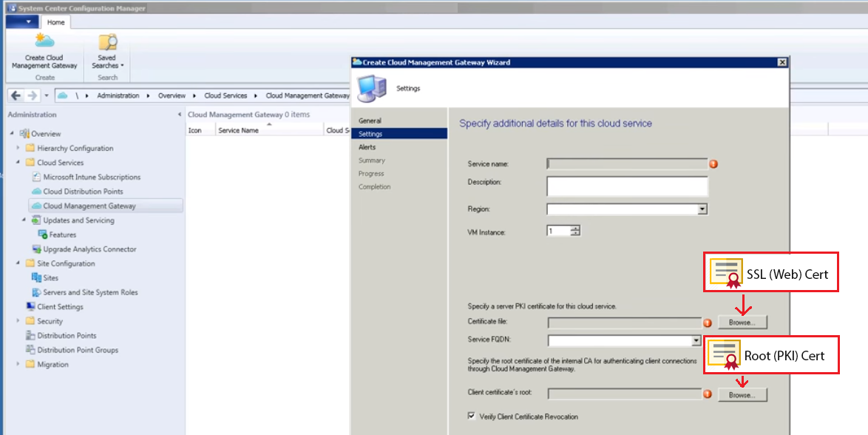Image resolution: width=868 pixels, height=435 pixels.
Task: Click the Security folder icon
Action: click(30, 321)
